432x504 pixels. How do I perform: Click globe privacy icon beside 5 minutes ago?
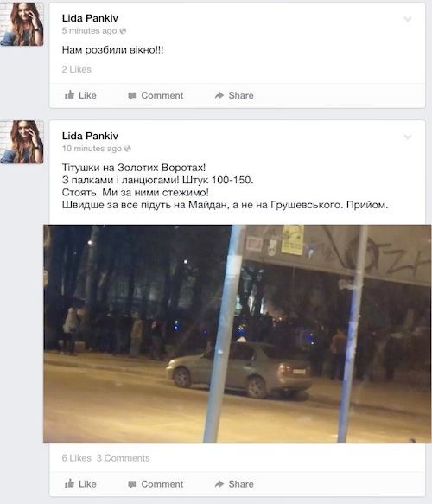[123, 31]
